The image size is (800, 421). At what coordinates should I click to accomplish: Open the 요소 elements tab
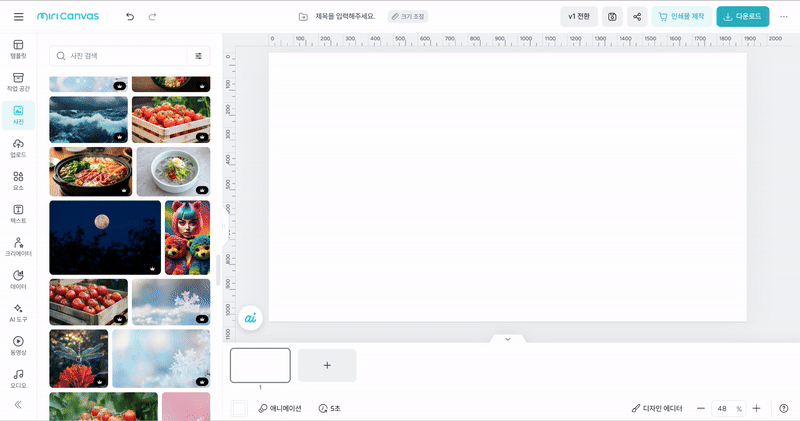(18, 181)
